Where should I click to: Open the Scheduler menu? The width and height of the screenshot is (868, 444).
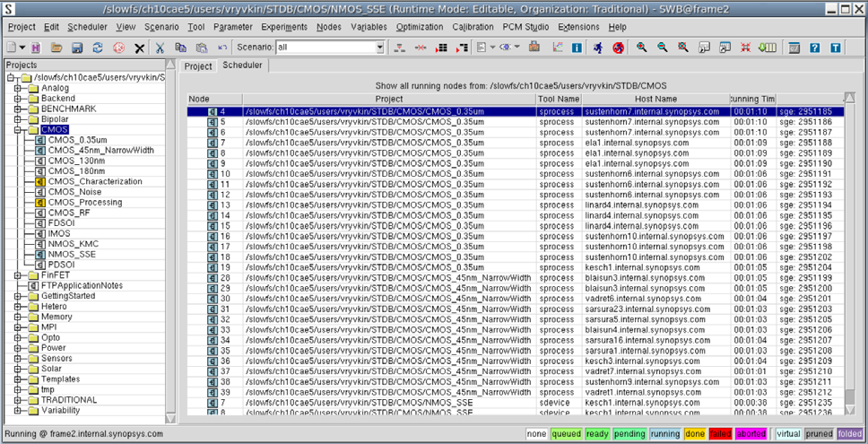pos(87,27)
